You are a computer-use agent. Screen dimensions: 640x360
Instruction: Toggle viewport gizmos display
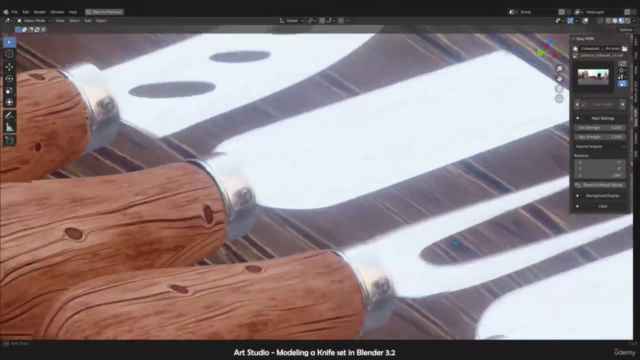[570, 20]
